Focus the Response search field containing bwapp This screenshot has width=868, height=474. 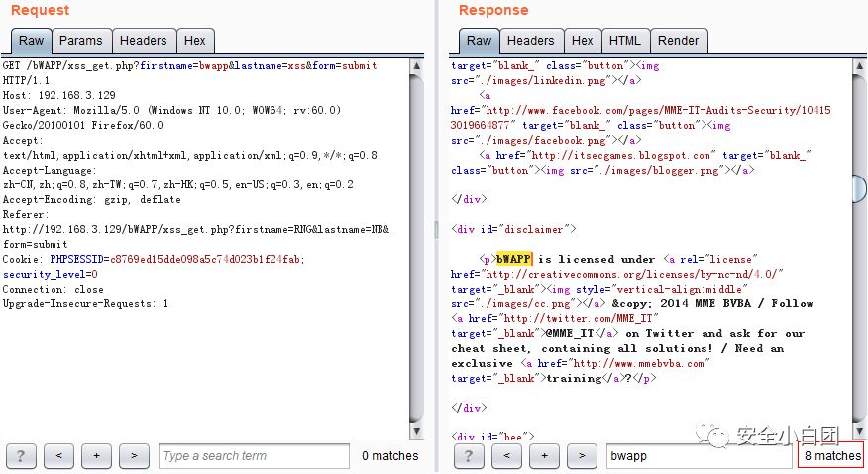point(700,456)
